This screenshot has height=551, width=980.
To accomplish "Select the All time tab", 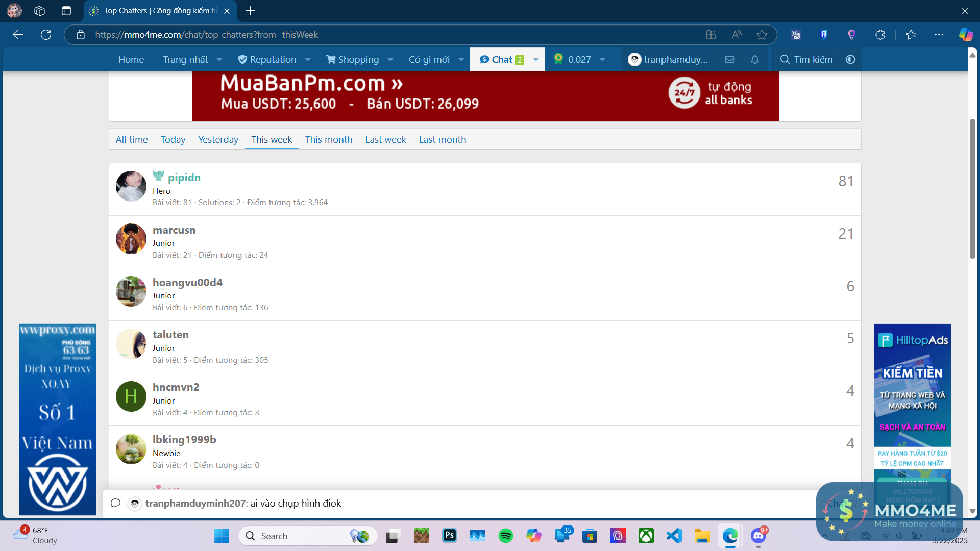I will click(132, 139).
